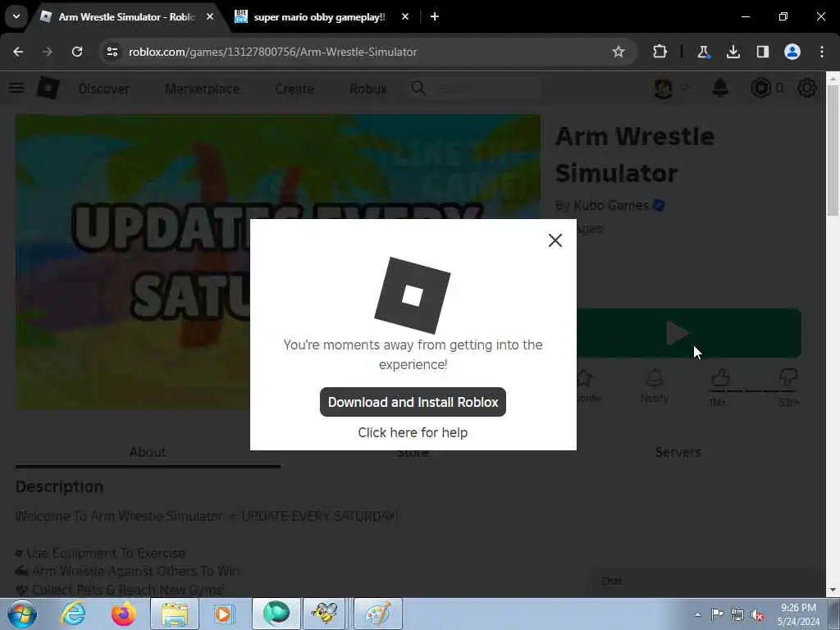Open the Click here for help link
This screenshot has height=630, width=840.
[413, 432]
